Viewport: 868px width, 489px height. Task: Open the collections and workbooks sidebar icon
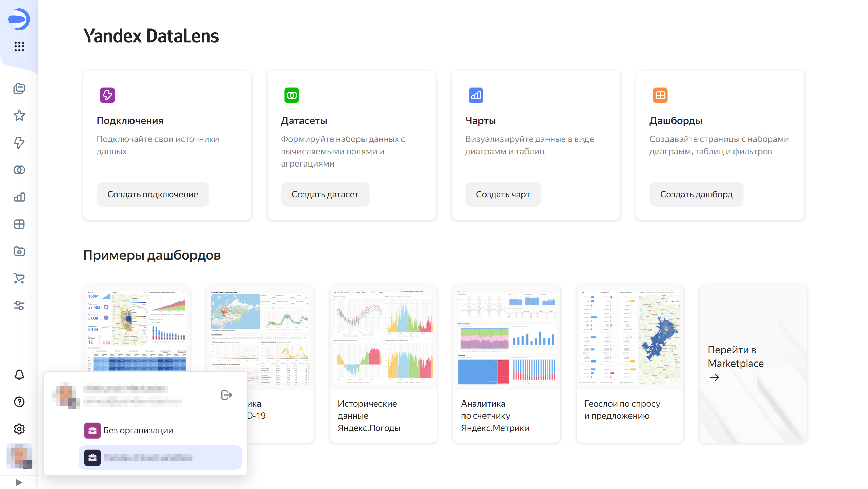[x=19, y=89]
